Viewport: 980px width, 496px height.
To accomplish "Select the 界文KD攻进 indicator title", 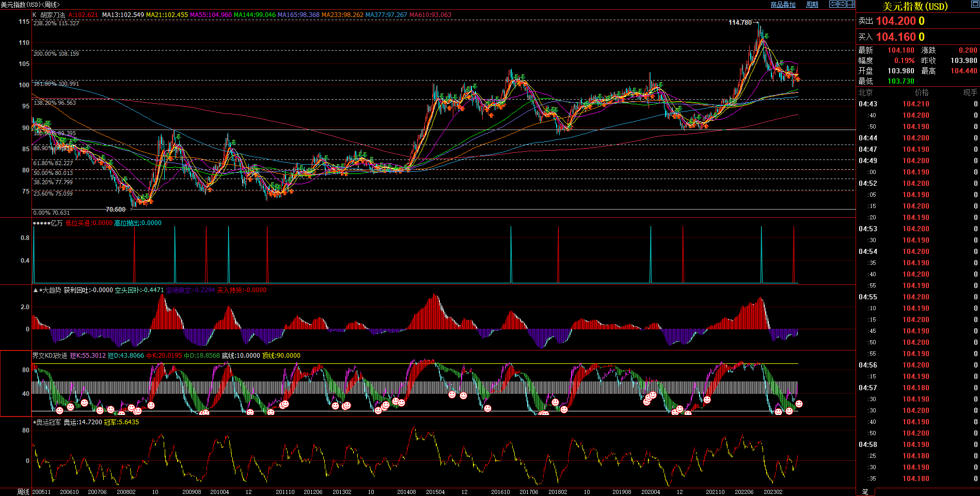I will (50, 356).
